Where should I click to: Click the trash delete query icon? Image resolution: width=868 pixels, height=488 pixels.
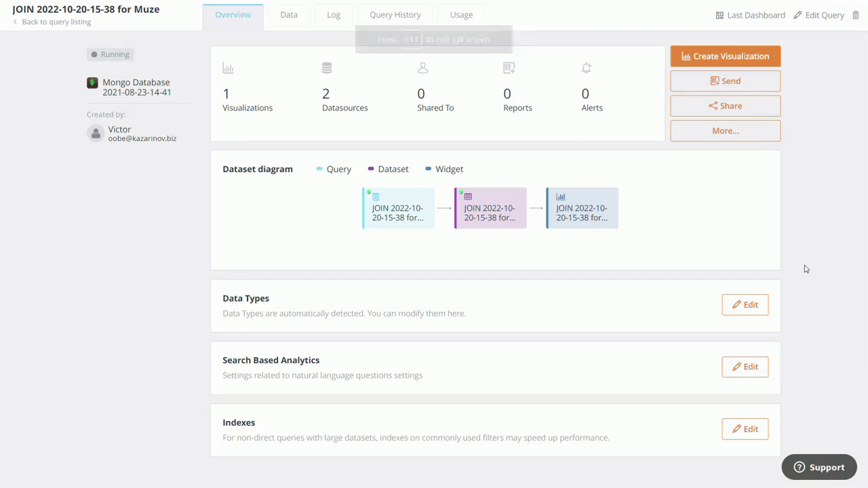tap(855, 15)
